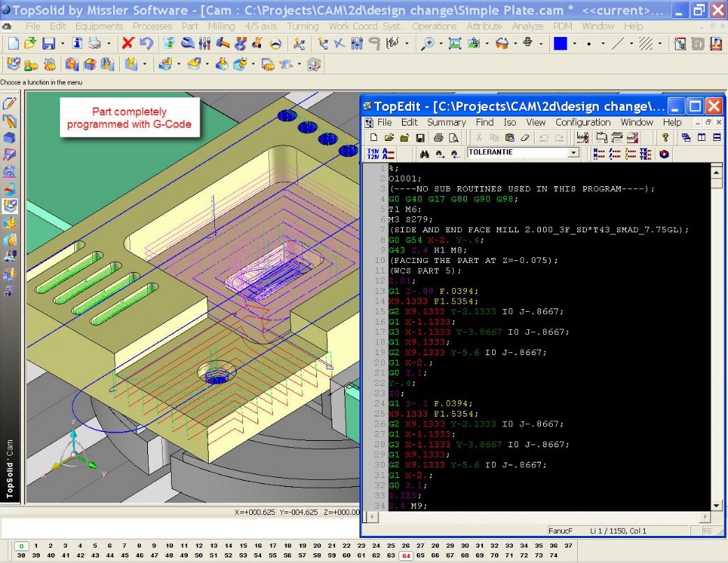728x563 pixels.
Task: Click the pencil sketch icon in left sidebar
Action: pos(10,103)
